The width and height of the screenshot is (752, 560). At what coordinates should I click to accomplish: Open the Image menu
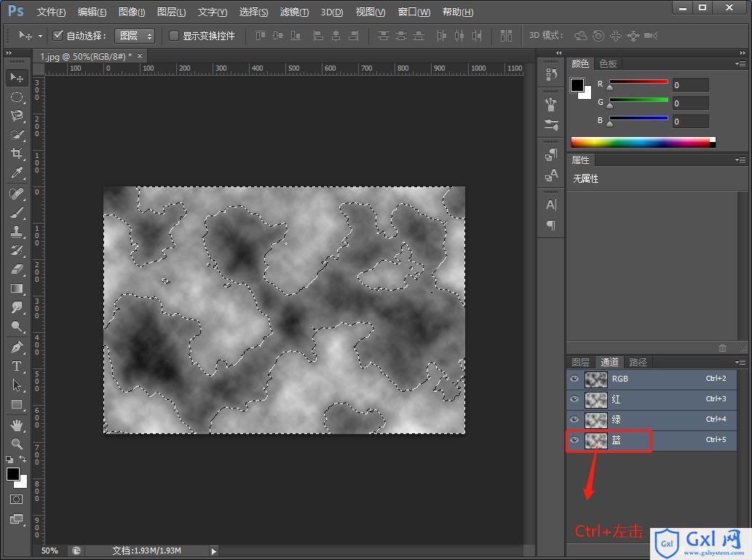pyautogui.click(x=132, y=12)
